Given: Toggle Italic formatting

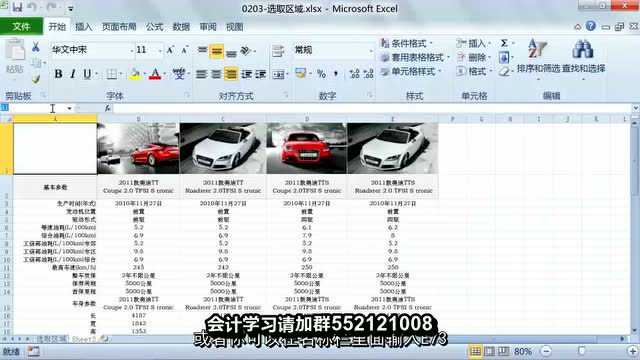Looking at the screenshot, I should click(73, 74).
